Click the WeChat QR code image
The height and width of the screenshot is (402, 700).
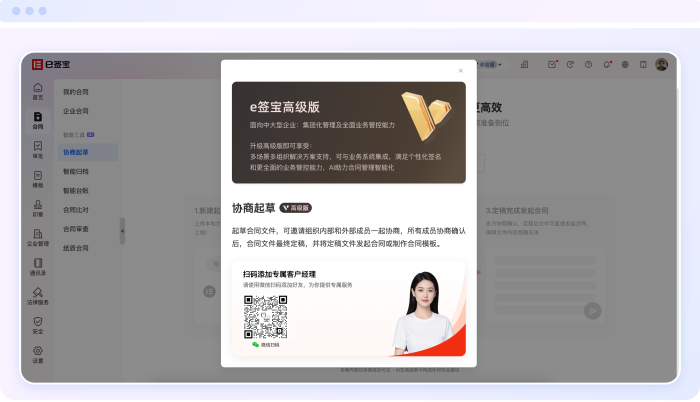(x=266, y=316)
